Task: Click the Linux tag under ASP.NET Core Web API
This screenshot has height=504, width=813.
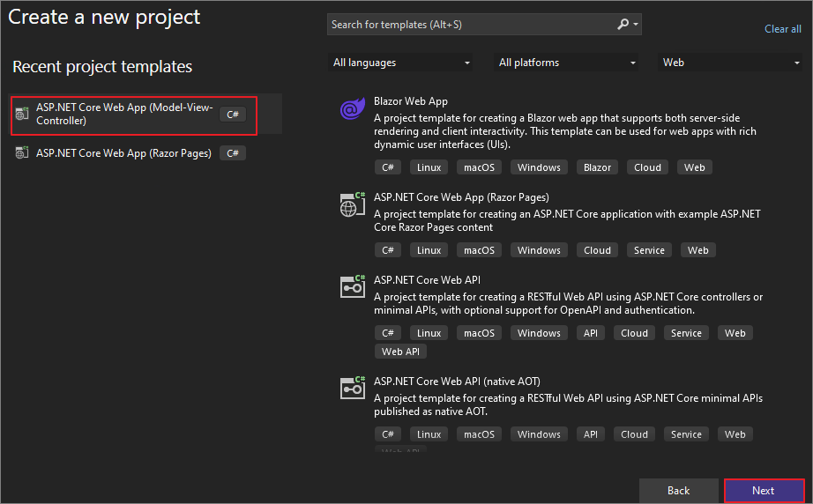Action: [x=429, y=333]
